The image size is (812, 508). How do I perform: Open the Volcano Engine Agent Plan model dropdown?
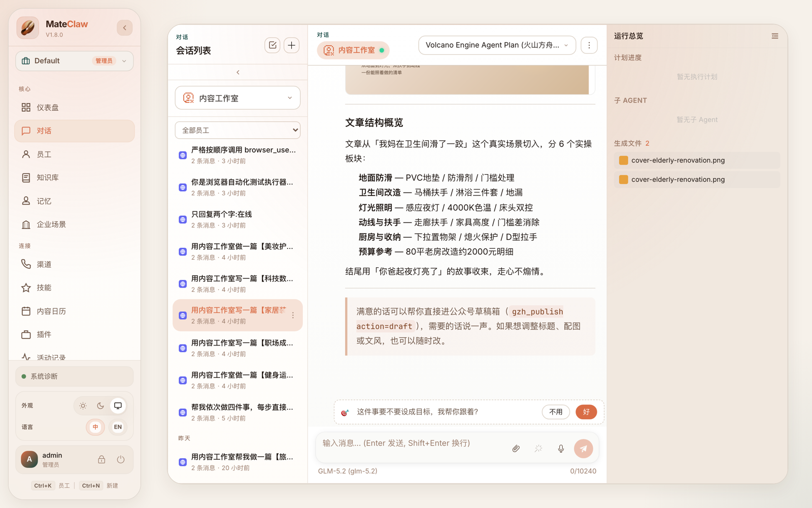pos(497,45)
